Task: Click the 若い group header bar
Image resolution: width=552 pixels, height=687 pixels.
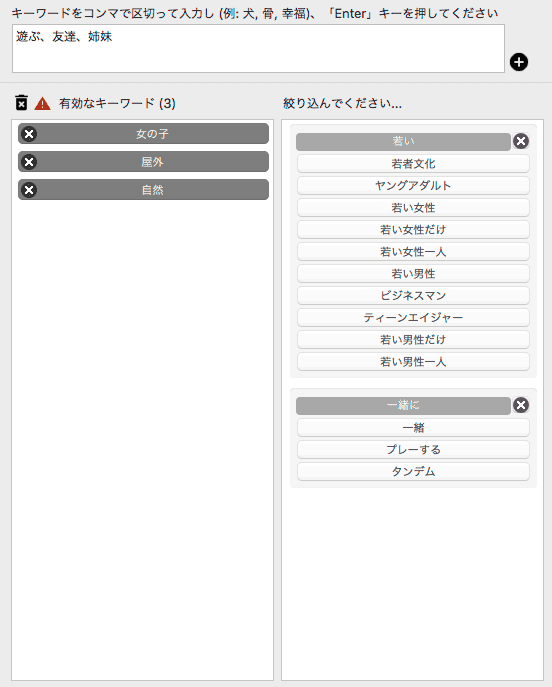Action: (403, 142)
